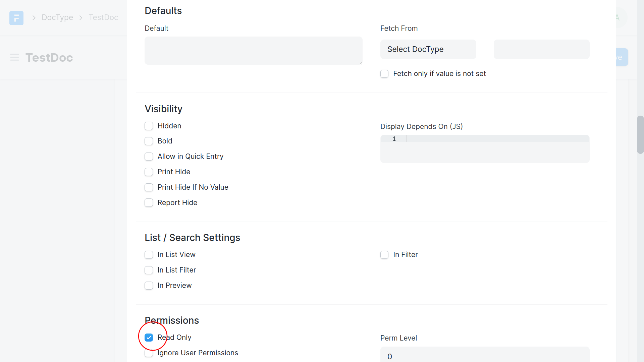Click the Frappe logo home icon
Image resolution: width=644 pixels, height=362 pixels.
tap(16, 18)
